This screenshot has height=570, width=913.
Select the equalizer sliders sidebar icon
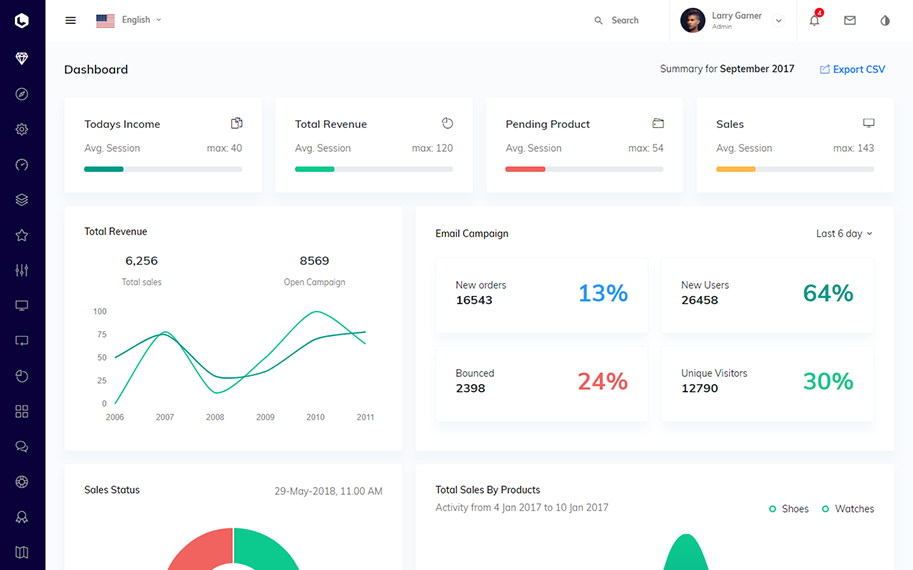pyautogui.click(x=22, y=270)
